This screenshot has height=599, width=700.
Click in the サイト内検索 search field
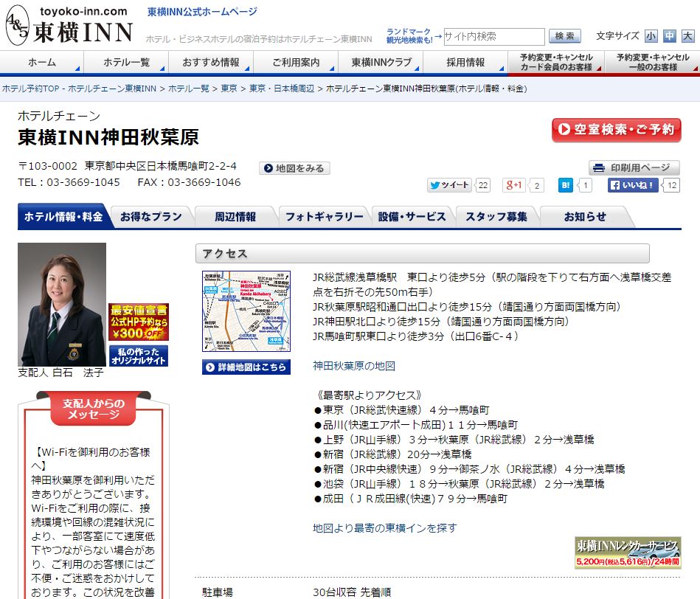493,37
